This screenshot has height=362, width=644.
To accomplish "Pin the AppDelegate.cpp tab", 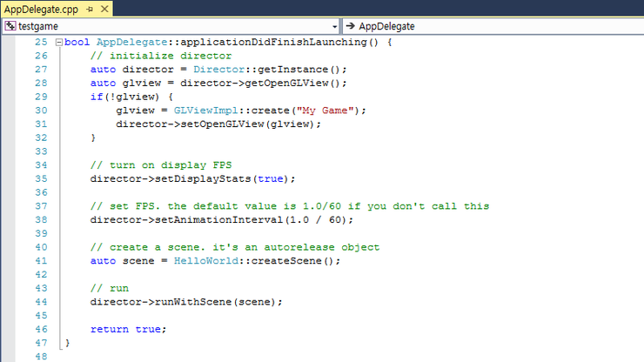I will click(x=88, y=8).
